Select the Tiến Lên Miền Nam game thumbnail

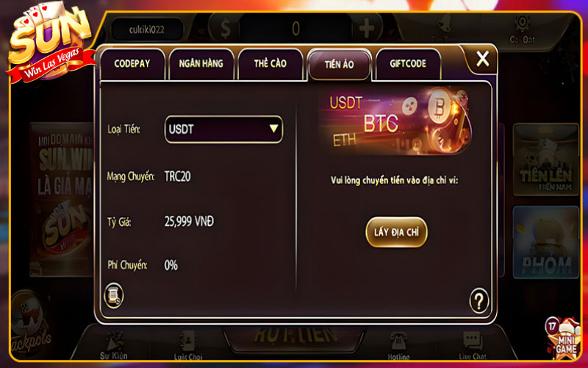point(545,160)
